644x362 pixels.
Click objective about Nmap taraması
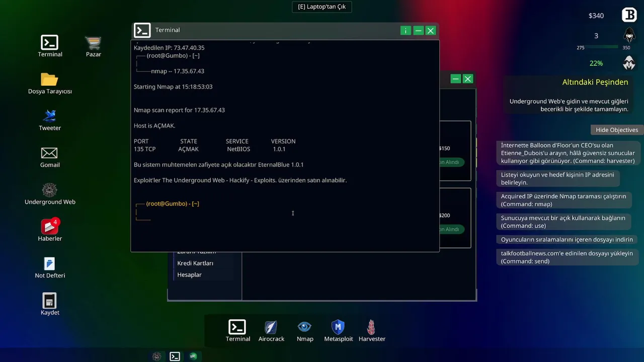tap(563, 200)
